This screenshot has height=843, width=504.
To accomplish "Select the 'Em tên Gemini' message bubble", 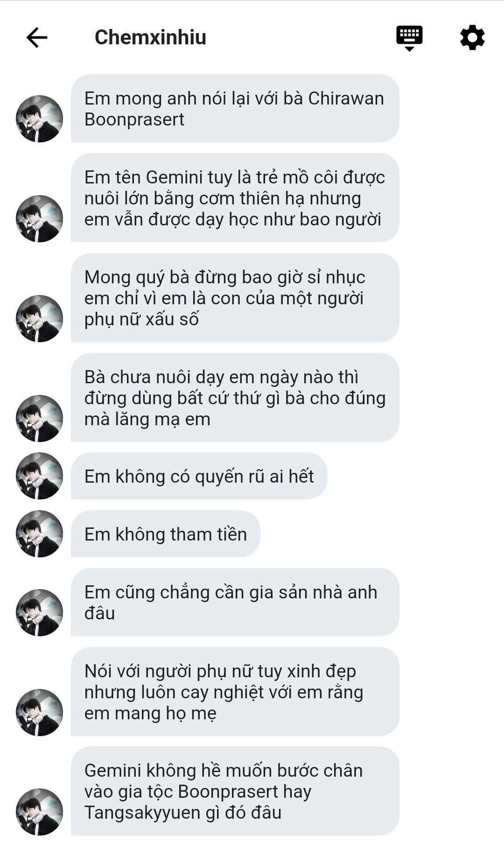I will [235, 198].
